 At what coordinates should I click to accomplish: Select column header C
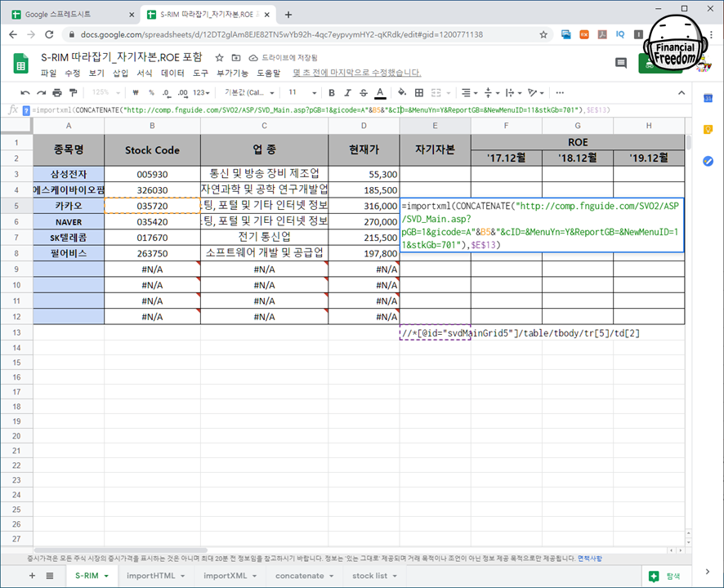[264, 126]
